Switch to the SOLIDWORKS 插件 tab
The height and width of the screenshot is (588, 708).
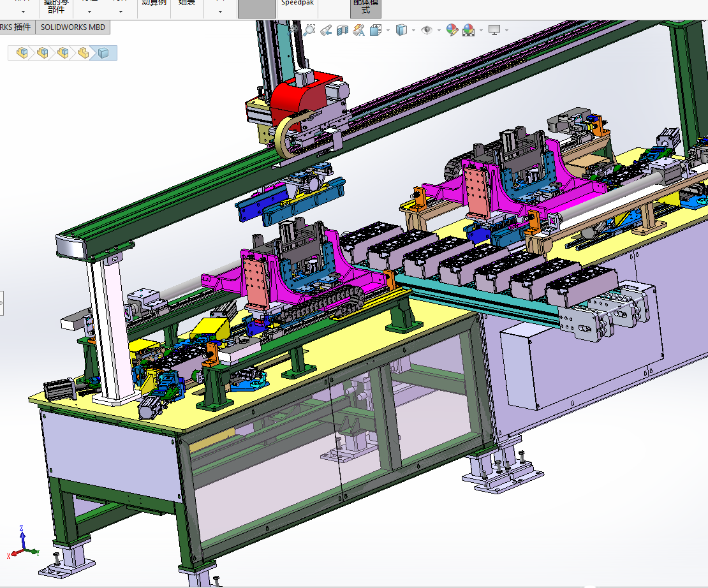click(x=16, y=27)
